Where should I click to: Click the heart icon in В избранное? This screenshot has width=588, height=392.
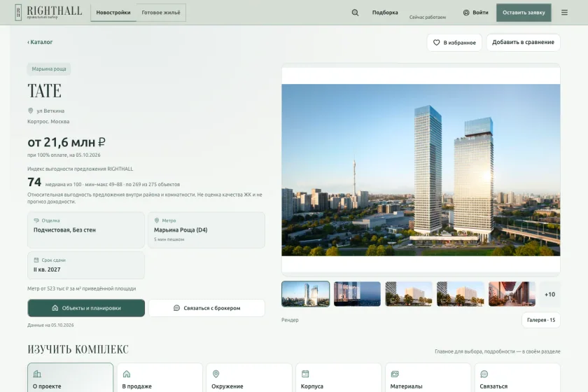(437, 43)
